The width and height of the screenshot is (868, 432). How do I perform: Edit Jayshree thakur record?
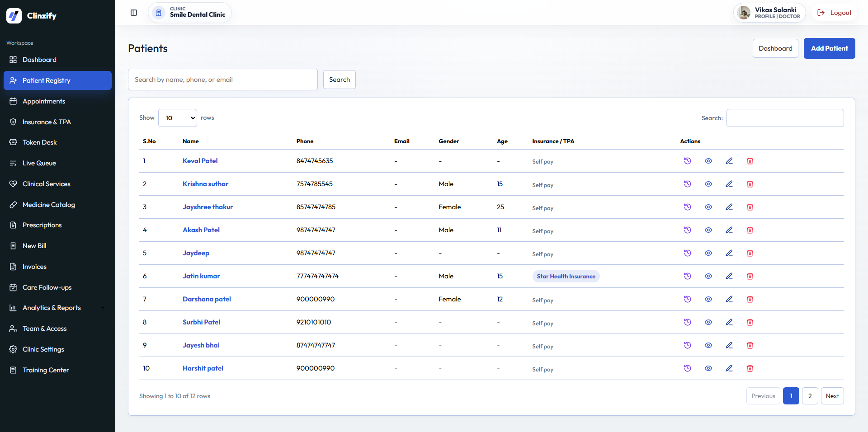729,207
